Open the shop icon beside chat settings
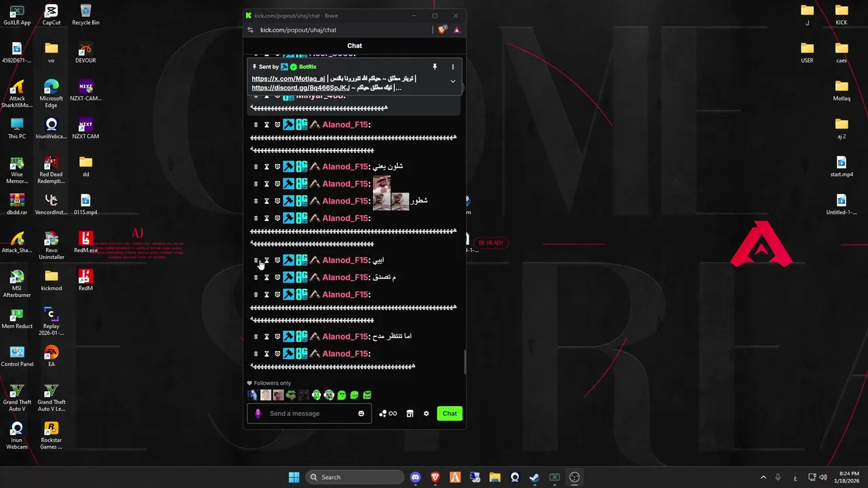The height and width of the screenshot is (488, 868). [410, 413]
